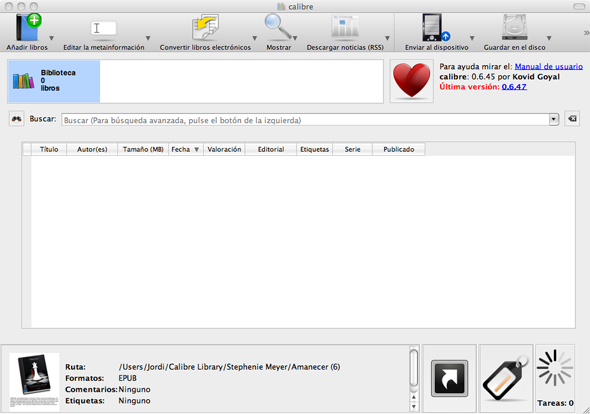The width and height of the screenshot is (590, 414).
Task: Toggle the tag browser icon
Action: [x=506, y=378]
